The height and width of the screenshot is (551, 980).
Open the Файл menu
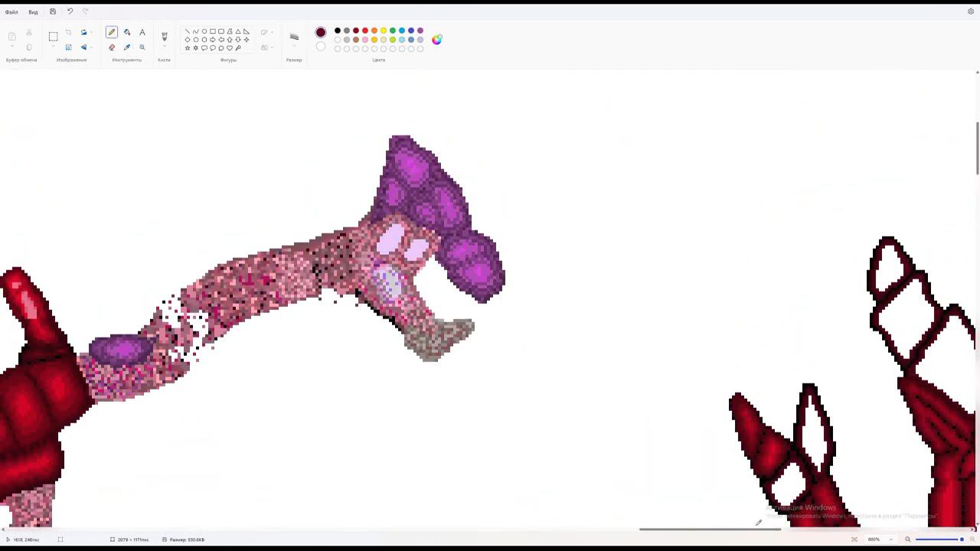pos(11,11)
